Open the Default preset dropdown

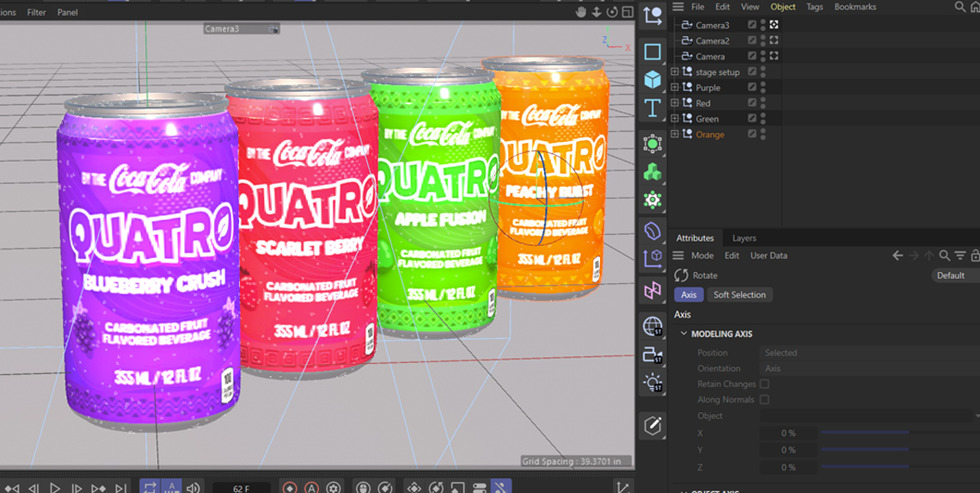954,275
